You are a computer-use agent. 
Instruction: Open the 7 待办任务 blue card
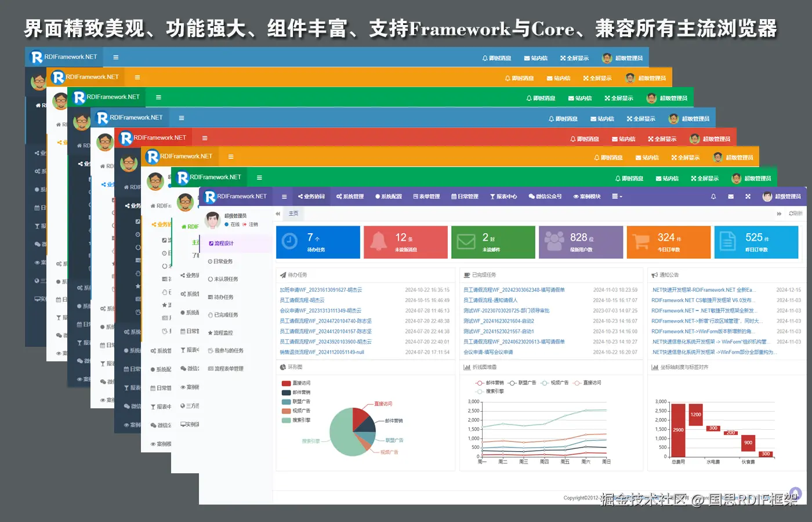(318, 242)
